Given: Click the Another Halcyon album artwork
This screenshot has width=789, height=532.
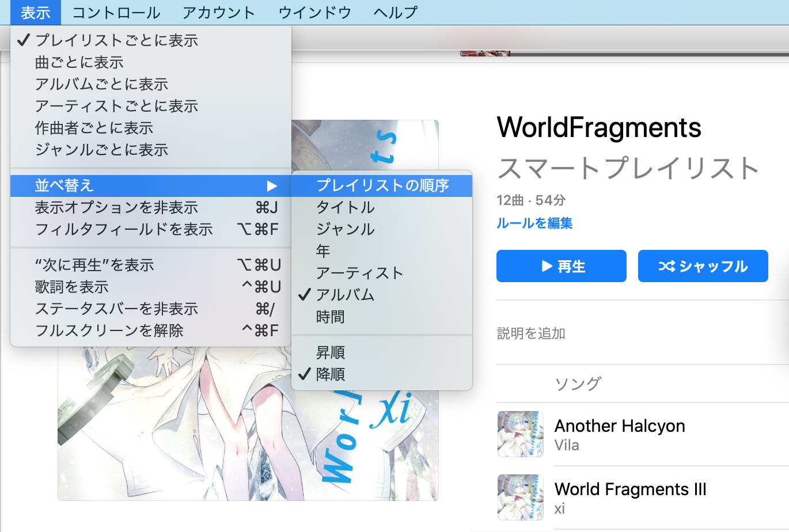Looking at the screenshot, I should point(520,434).
